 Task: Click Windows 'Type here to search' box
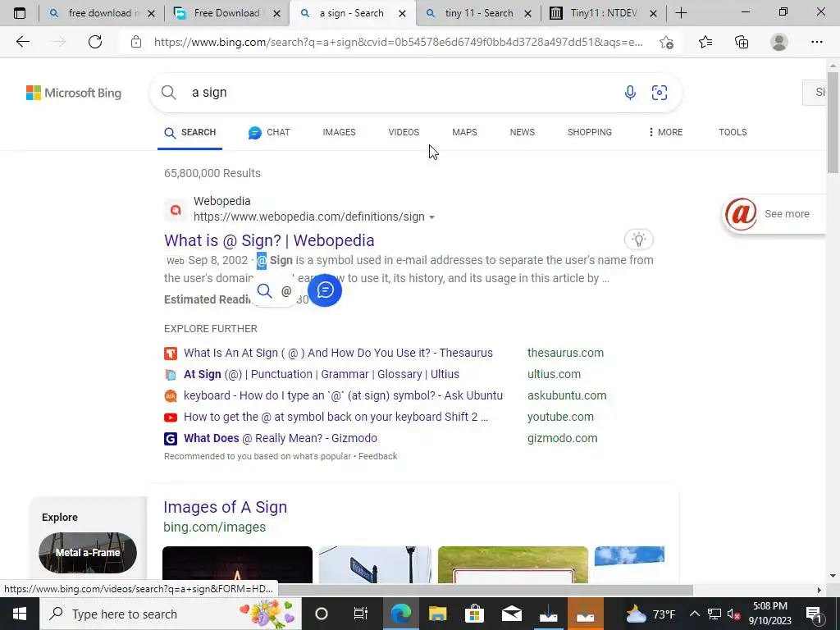tap(171, 614)
